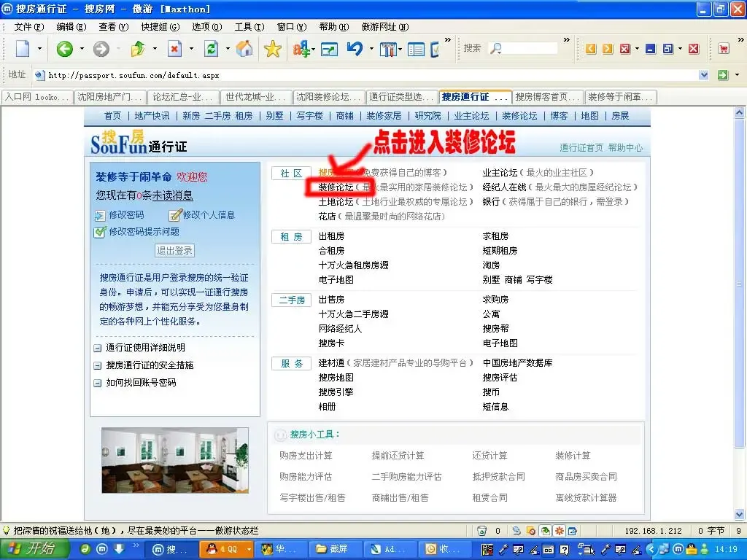This screenshot has width=747, height=560.
Task: Click the search magnifier icon
Action: click(x=496, y=48)
